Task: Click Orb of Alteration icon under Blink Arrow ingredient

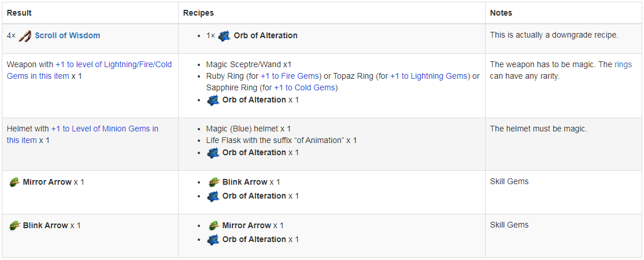Action: pos(213,196)
